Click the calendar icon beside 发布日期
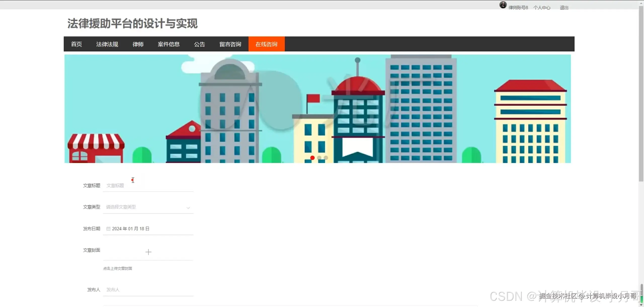The width and height of the screenshot is (644, 307). (x=108, y=229)
